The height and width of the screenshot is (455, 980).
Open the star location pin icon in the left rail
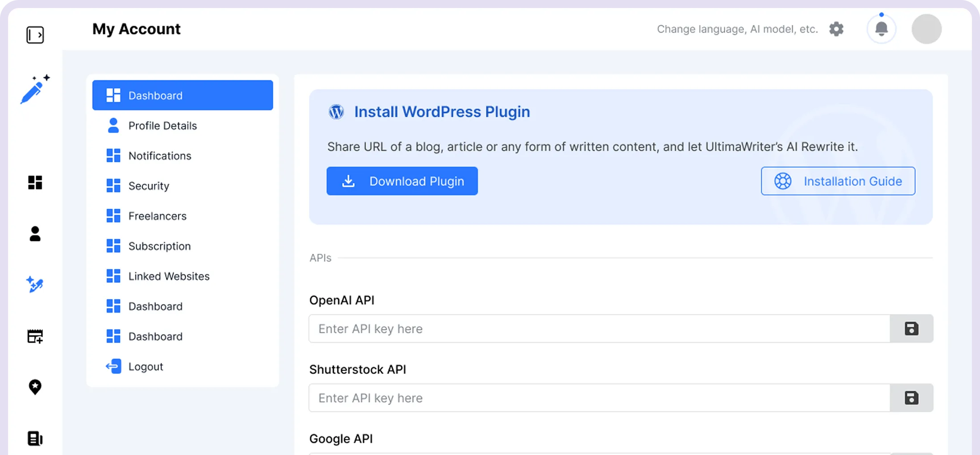[35, 387]
